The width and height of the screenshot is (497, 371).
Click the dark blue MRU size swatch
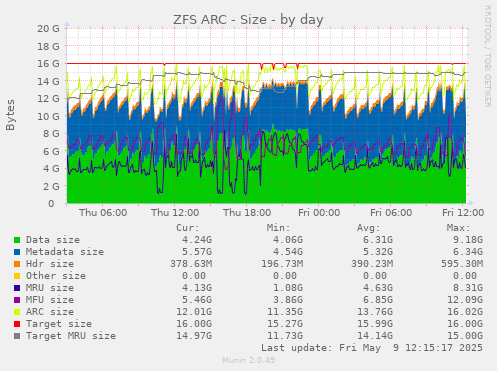17,288
